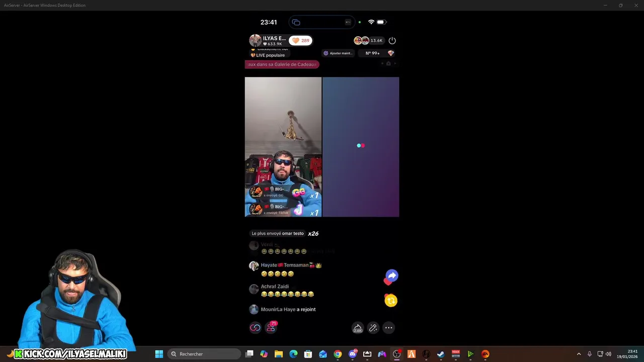Image resolution: width=644 pixels, height=362 pixels.
Task: Tap the camera flip icon below the ranking
Action: pos(388,63)
